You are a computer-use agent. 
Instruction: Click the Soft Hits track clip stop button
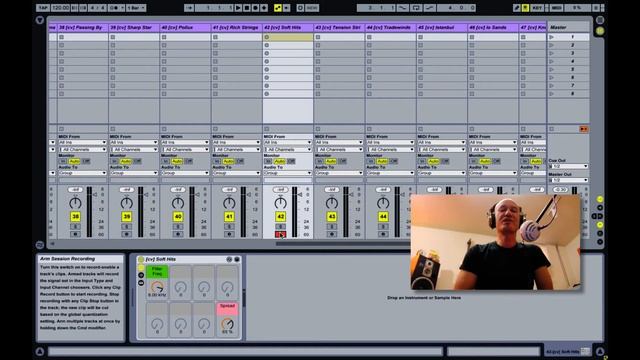coord(267,129)
